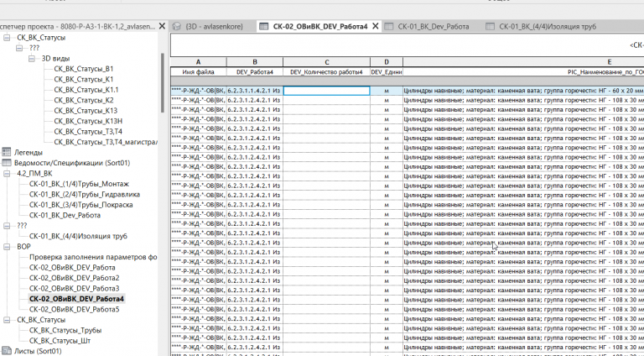The width and height of the screenshot is (644, 356).
Task: Select СК_ВК_Статусы_В1 view
Action: pos(83,69)
